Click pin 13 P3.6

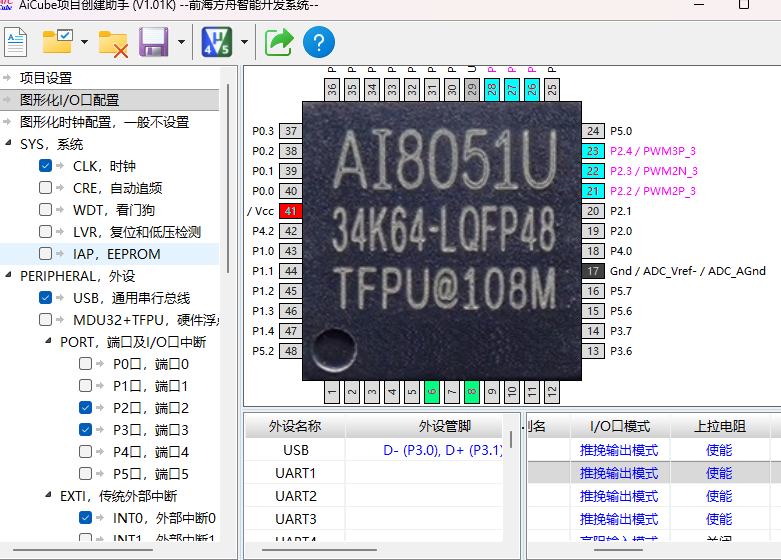593,351
